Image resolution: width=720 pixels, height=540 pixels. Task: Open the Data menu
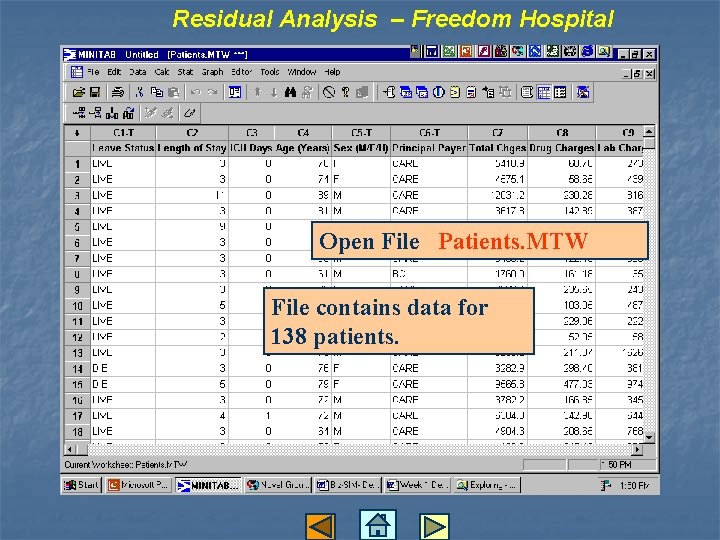137,72
